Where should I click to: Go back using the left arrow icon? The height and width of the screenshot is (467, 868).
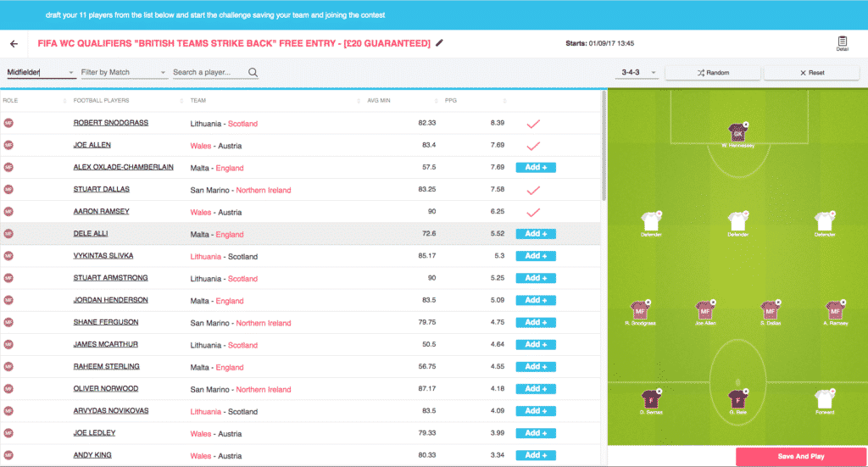pyautogui.click(x=14, y=44)
